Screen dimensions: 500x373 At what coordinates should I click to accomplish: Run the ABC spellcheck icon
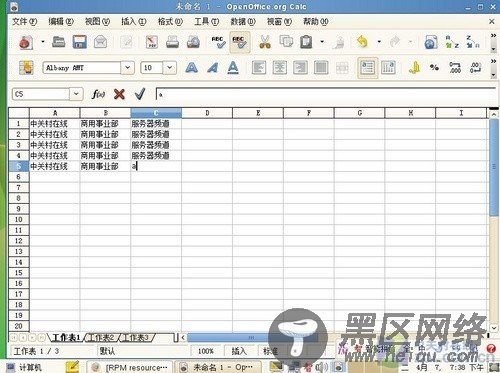tap(218, 42)
